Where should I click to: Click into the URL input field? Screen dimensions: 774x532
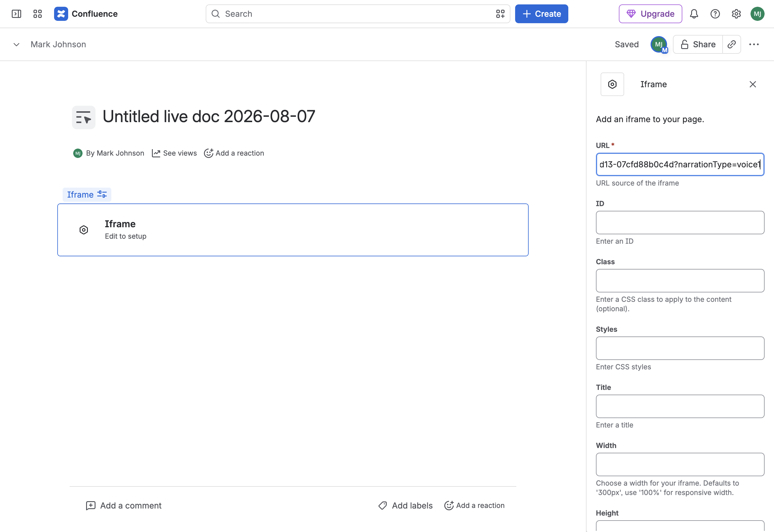pos(680,164)
